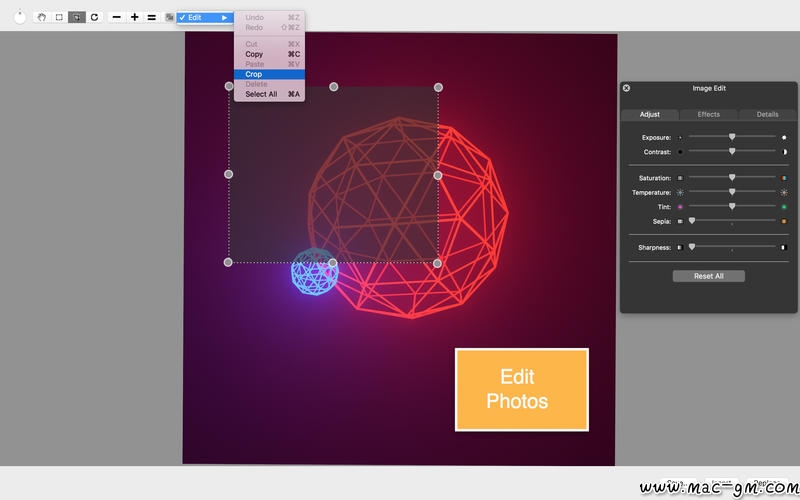800x500 pixels.
Task: Click the orange maximum Sepia icon
Action: tap(784, 221)
